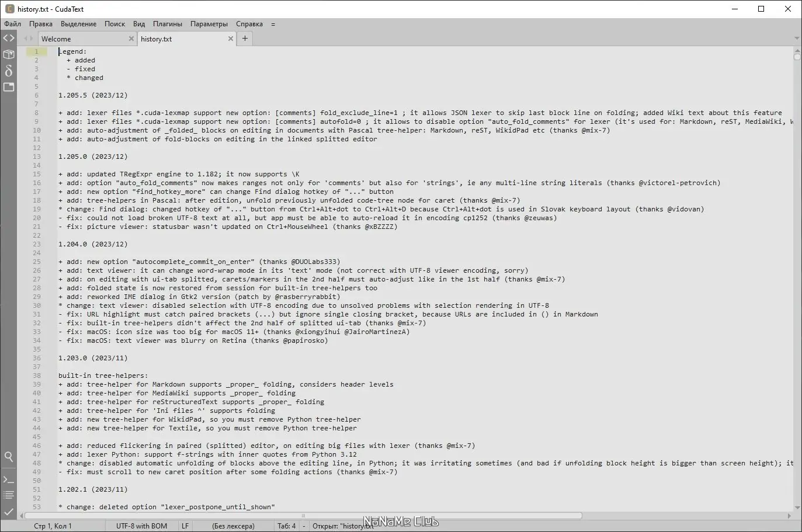Click vertical scrollbar down arrow
The image size is (802, 532).
pos(797,507)
